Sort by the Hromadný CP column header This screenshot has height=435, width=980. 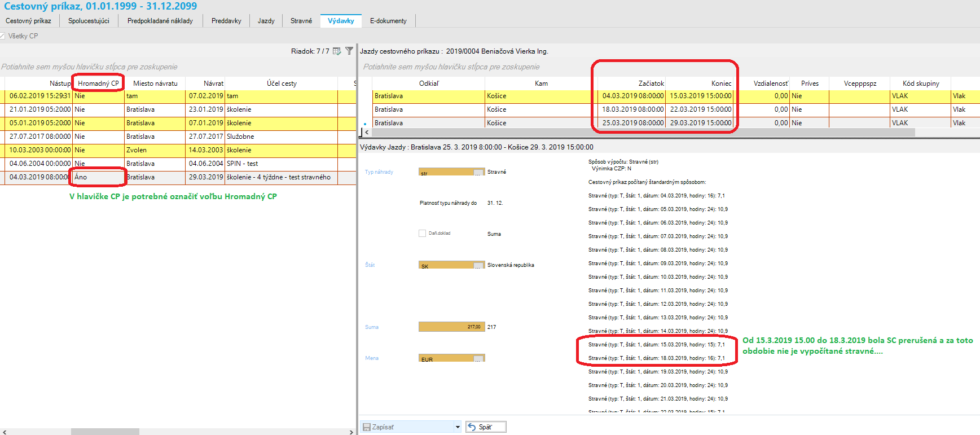click(98, 84)
